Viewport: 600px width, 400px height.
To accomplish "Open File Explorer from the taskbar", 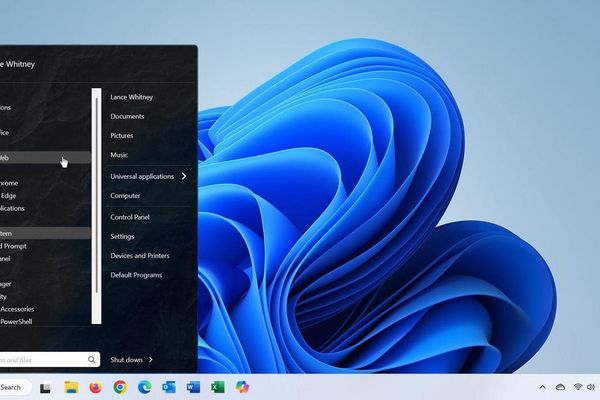I will [71, 387].
